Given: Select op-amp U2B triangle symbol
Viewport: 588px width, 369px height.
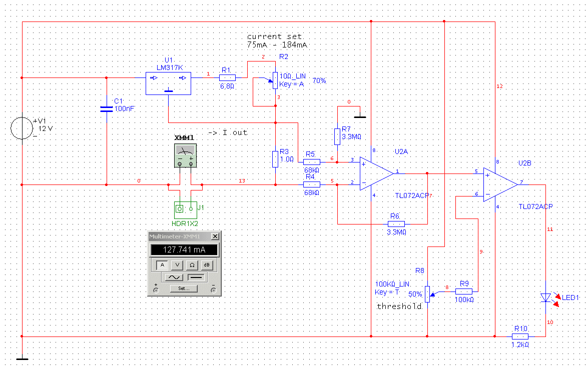Looking at the screenshot, I should [x=500, y=184].
